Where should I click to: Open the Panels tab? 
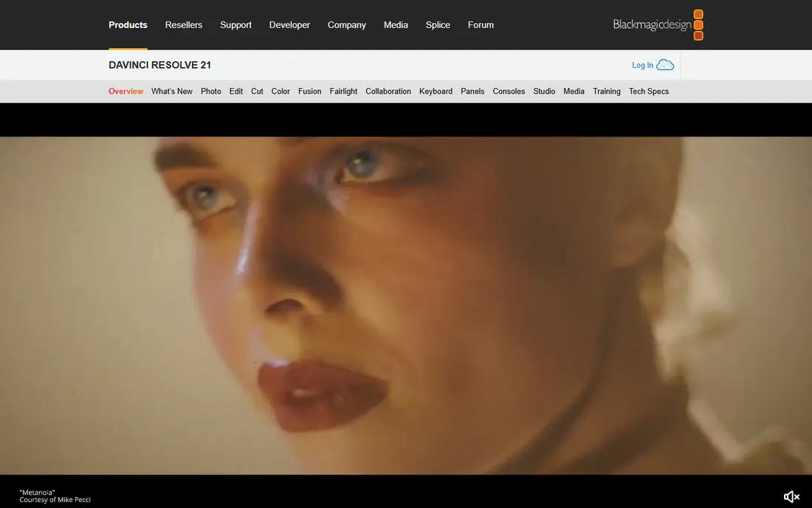472,91
